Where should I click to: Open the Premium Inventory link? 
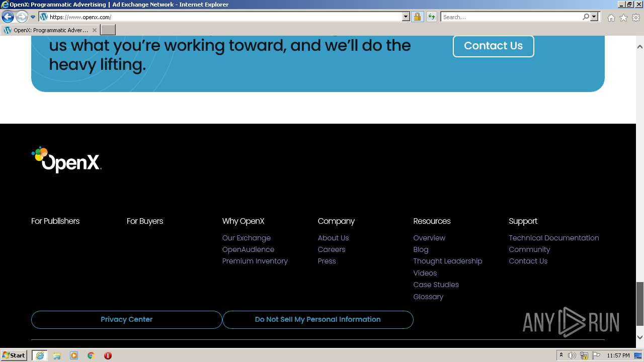[x=255, y=261]
